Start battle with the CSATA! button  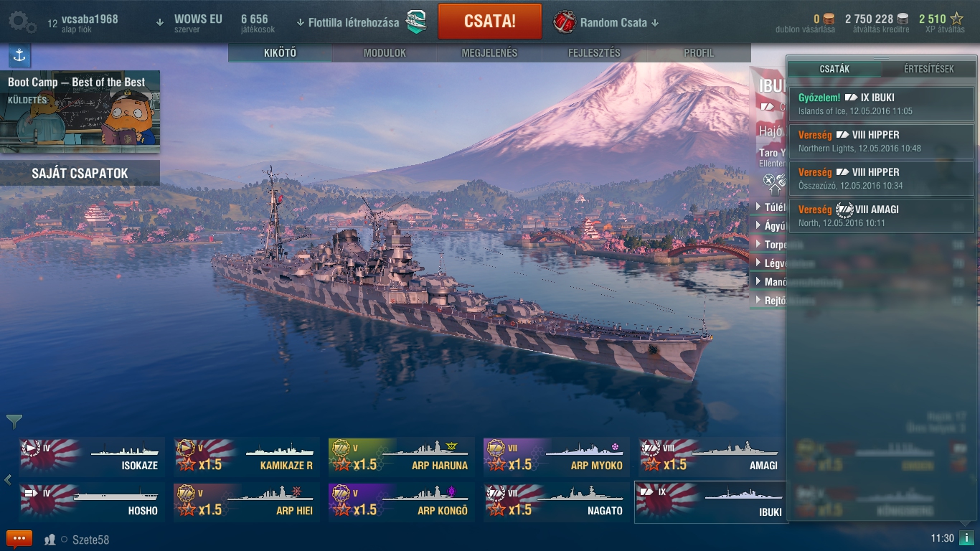pos(490,22)
